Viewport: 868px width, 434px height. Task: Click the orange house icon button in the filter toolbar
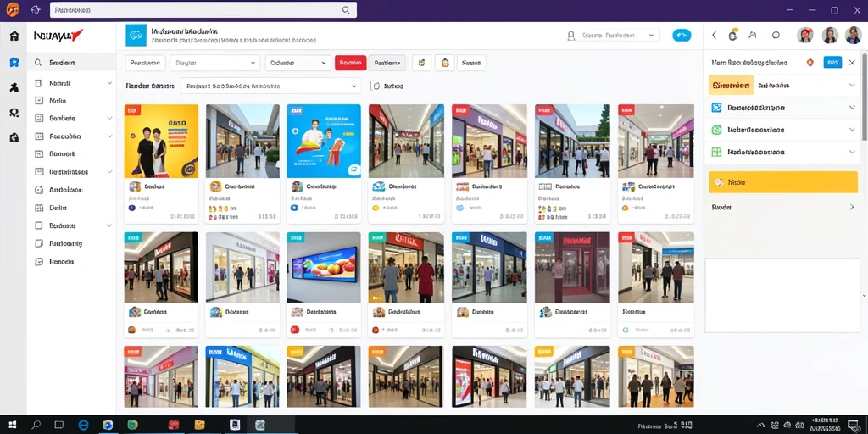(444, 63)
